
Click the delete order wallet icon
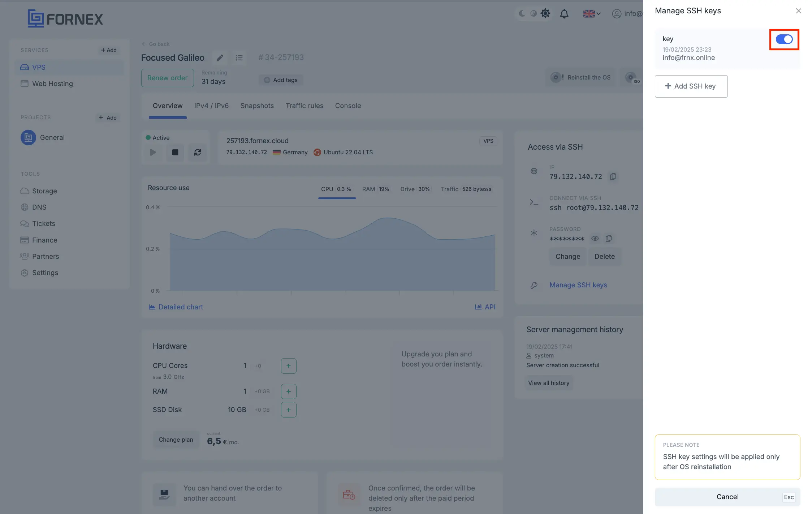coord(349,494)
